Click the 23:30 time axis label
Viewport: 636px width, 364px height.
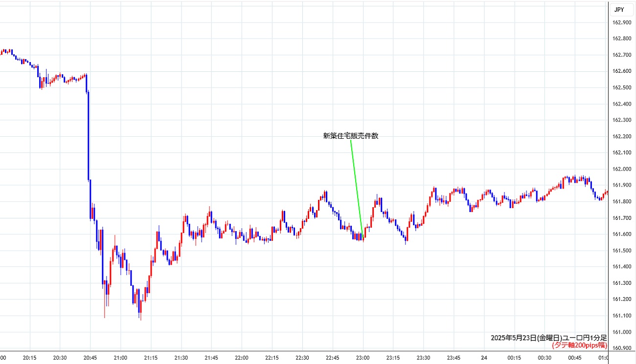pyautogui.click(x=424, y=358)
